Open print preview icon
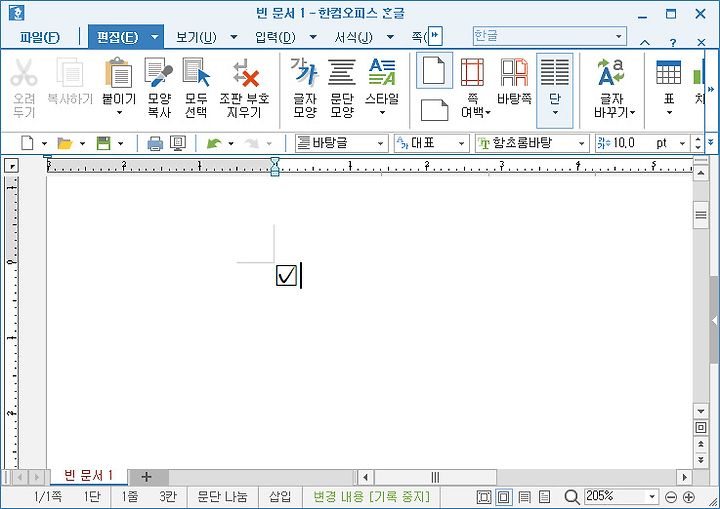Image resolution: width=720 pixels, height=509 pixels. [x=178, y=143]
